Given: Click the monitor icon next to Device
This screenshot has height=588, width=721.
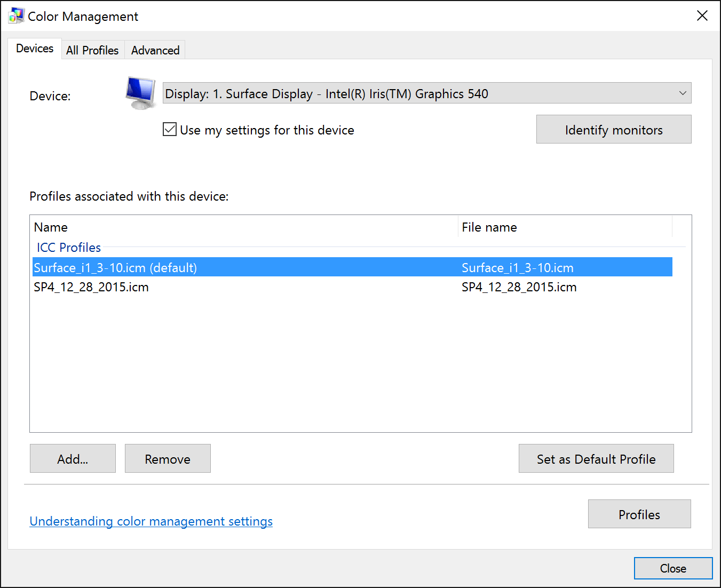Looking at the screenshot, I should point(140,93).
